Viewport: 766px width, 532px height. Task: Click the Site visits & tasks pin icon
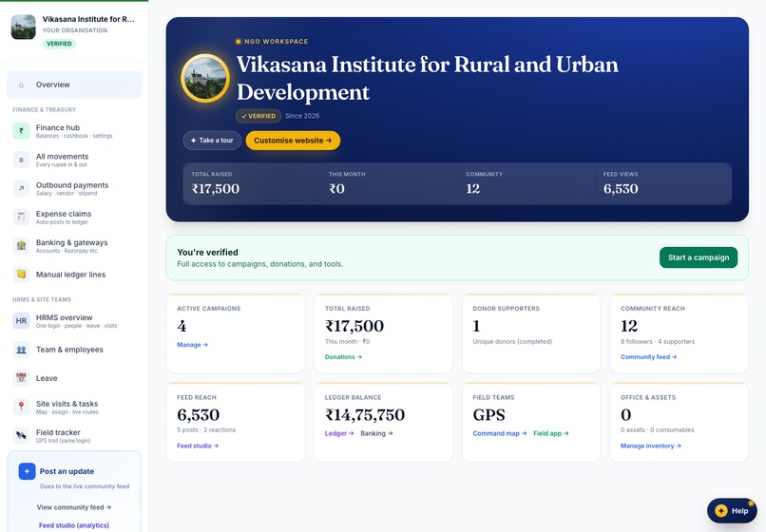point(21,407)
